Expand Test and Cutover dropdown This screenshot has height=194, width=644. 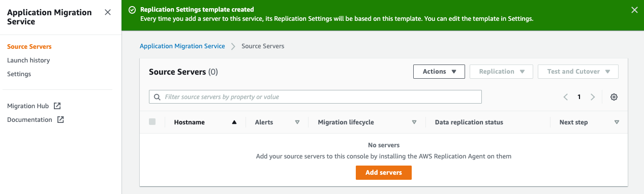(578, 72)
